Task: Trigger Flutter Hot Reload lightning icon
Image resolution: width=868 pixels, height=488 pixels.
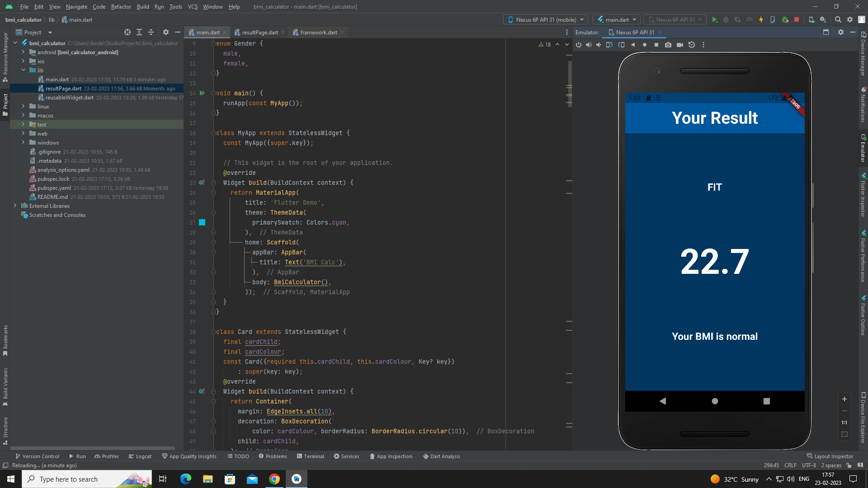Action: (x=761, y=20)
